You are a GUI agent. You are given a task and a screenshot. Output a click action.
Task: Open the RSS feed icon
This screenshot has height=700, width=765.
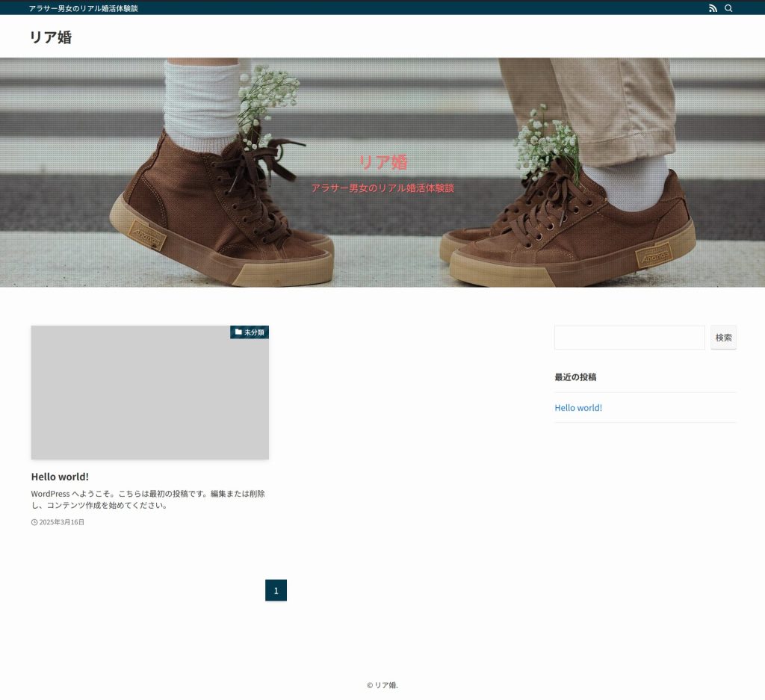(713, 8)
